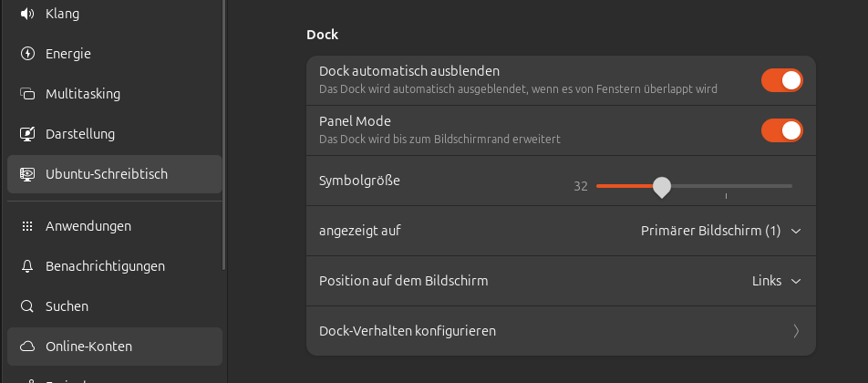Select Multitasking in the sidebar
This screenshot has height=383, width=868.
(x=83, y=94)
